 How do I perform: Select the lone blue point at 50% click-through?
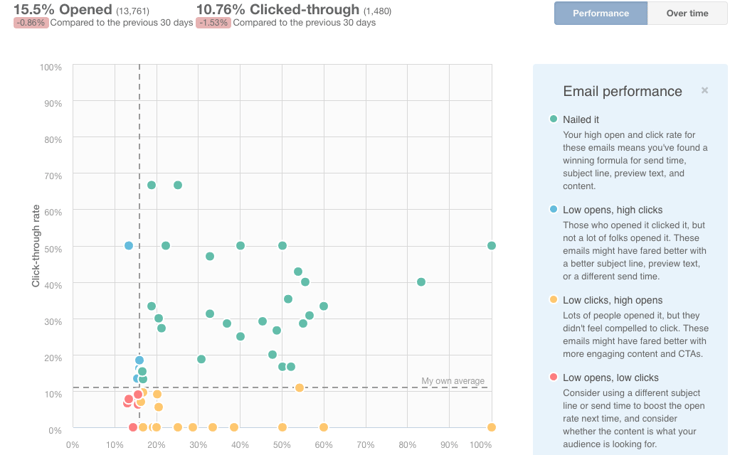pos(129,246)
